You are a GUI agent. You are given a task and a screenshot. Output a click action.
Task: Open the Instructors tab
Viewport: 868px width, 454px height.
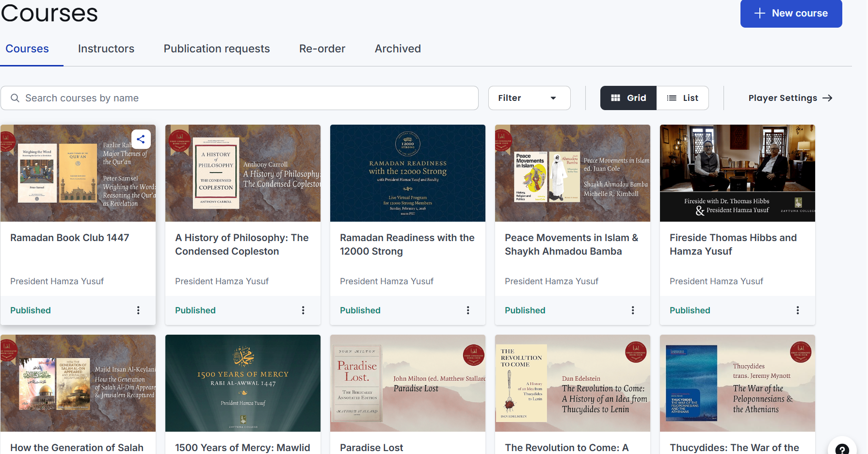coord(106,49)
